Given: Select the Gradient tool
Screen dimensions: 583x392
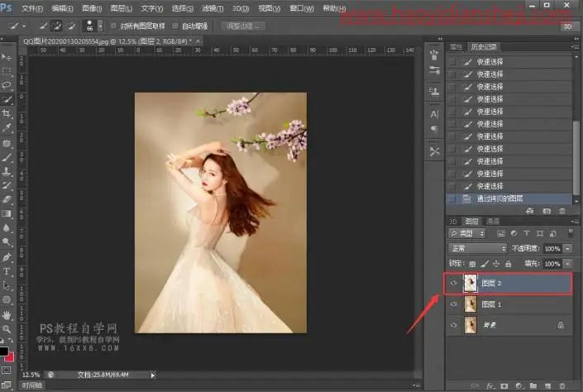Looking at the screenshot, I should (x=7, y=214).
